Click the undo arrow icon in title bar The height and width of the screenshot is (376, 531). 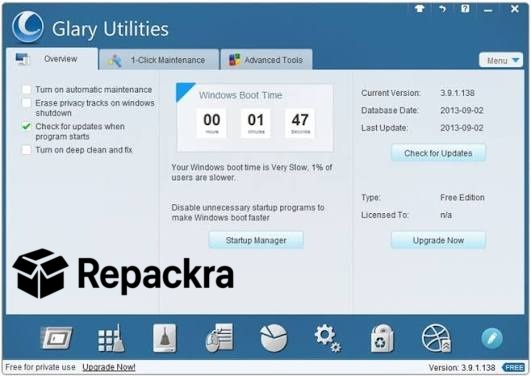point(443,9)
